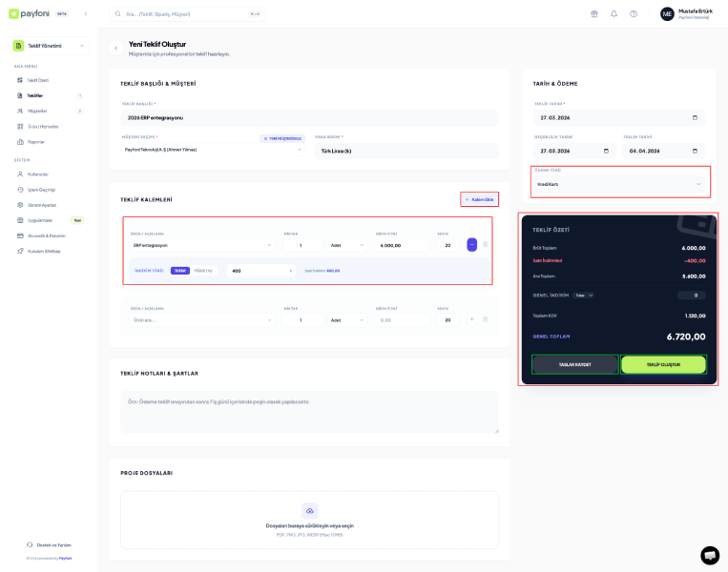Click the back arrow beside Yeni Teklif Oluştur
Screen dimensions: 728x572
click(x=116, y=48)
